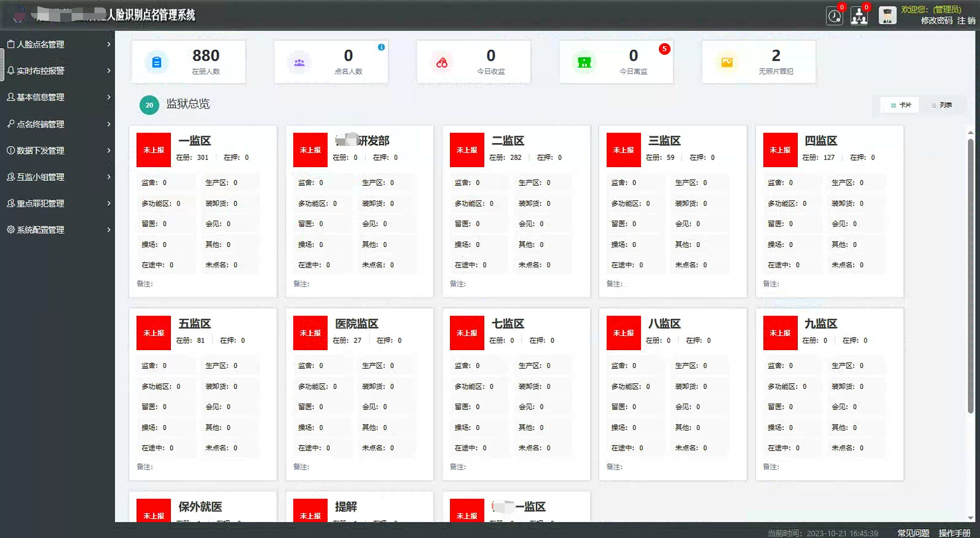Open the 操作手册 link in footer
980x538 pixels.
(954, 533)
